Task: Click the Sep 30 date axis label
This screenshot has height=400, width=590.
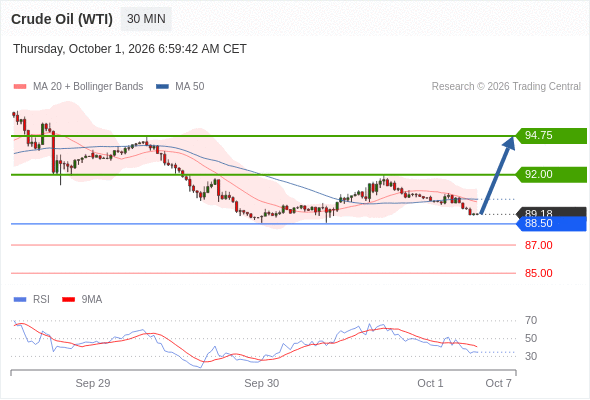Action: (x=262, y=383)
